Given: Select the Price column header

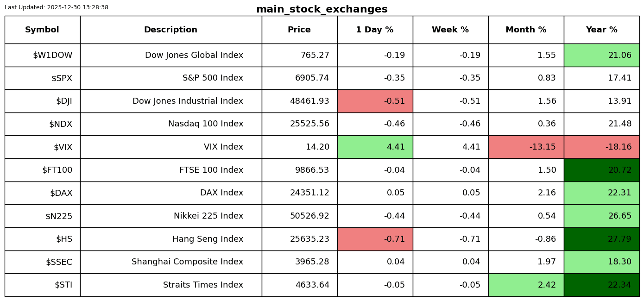Looking at the screenshot, I should point(299,30).
